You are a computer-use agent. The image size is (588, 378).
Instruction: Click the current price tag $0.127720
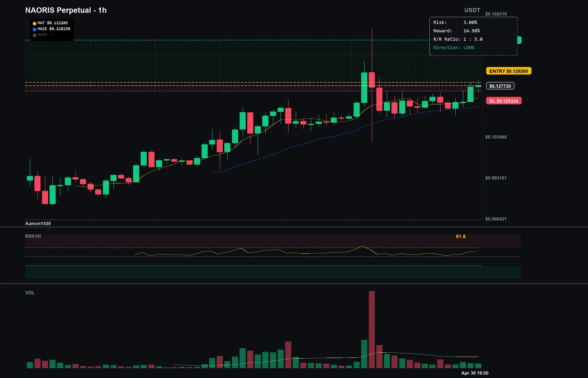tap(500, 86)
